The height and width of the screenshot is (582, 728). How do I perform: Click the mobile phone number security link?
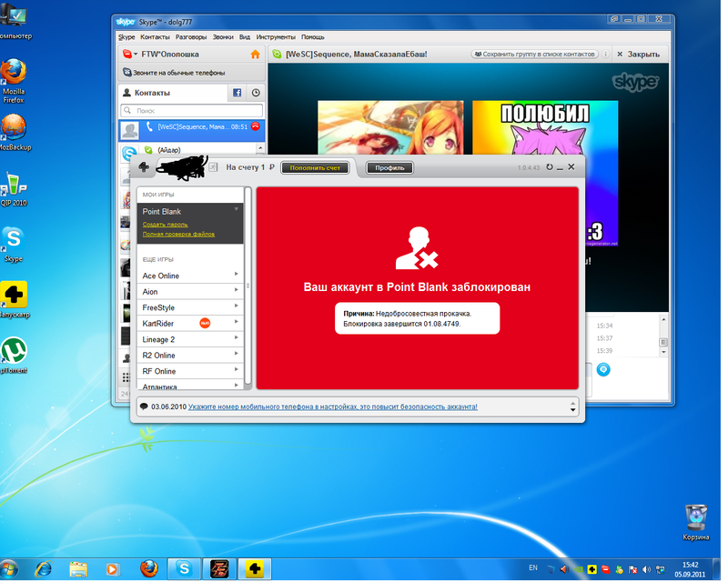[x=332, y=407]
